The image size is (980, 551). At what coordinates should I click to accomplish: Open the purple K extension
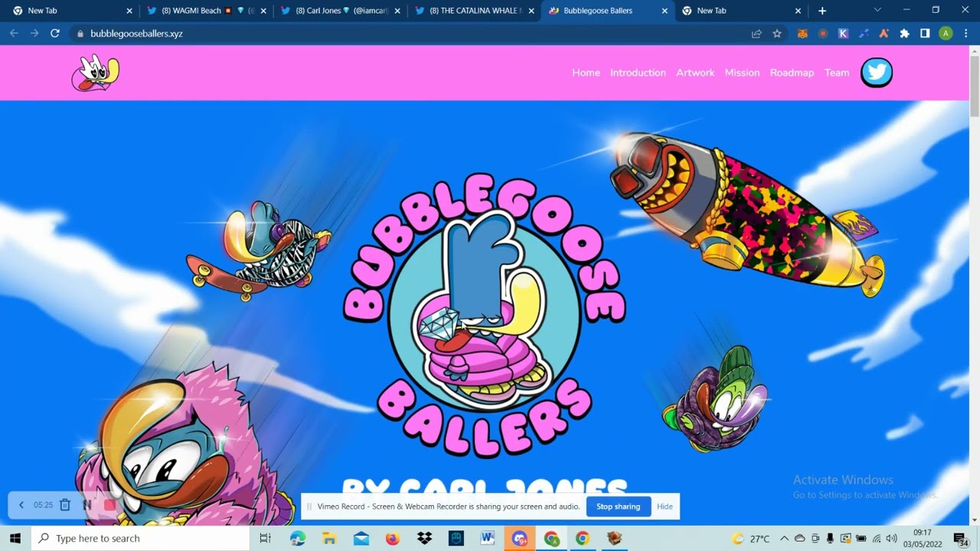click(x=843, y=34)
